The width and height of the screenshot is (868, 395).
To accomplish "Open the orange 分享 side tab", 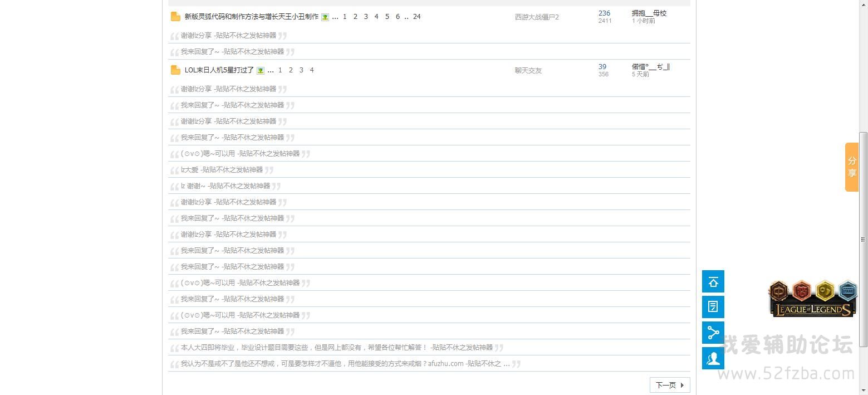I will coord(851,167).
